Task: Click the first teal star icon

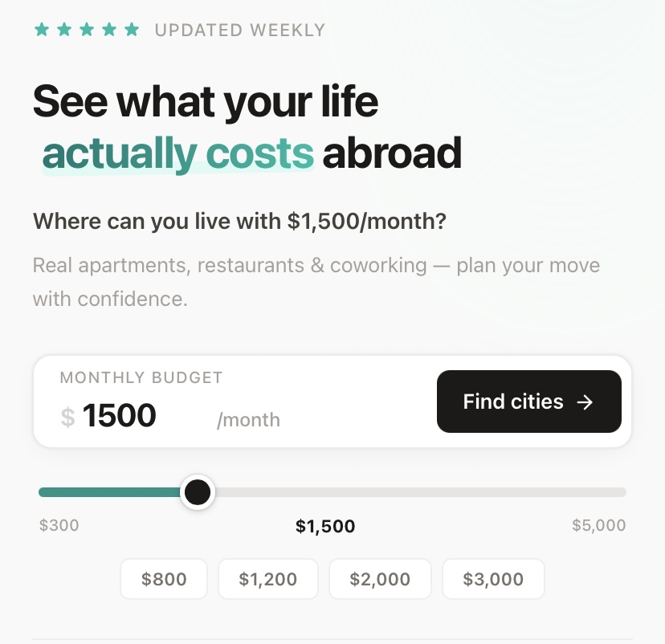Action: (42, 30)
